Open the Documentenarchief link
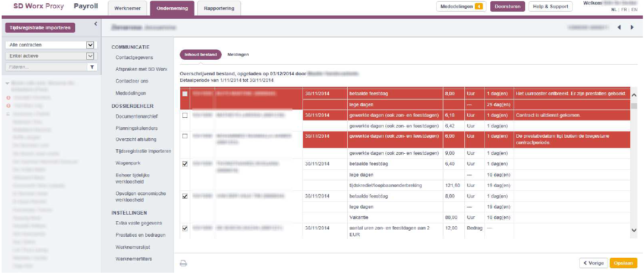Viewport: 644px width, 276px height. (x=137, y=117)
